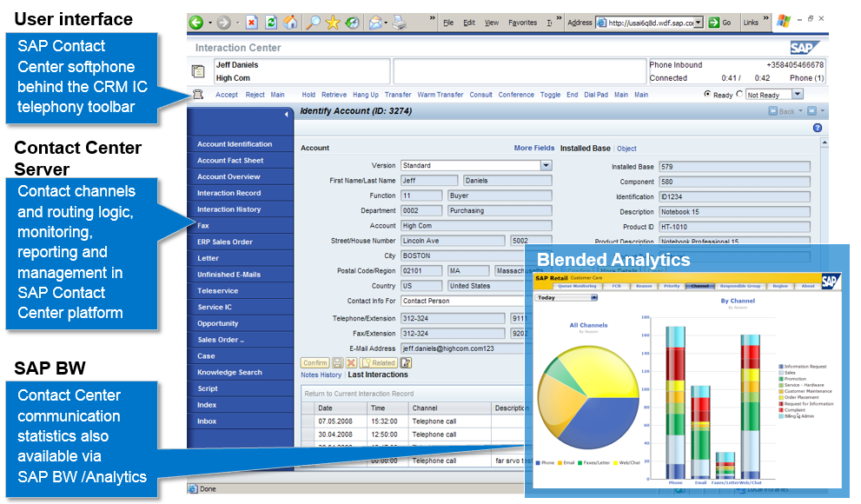Open the Version Standard dropdown

546,165
